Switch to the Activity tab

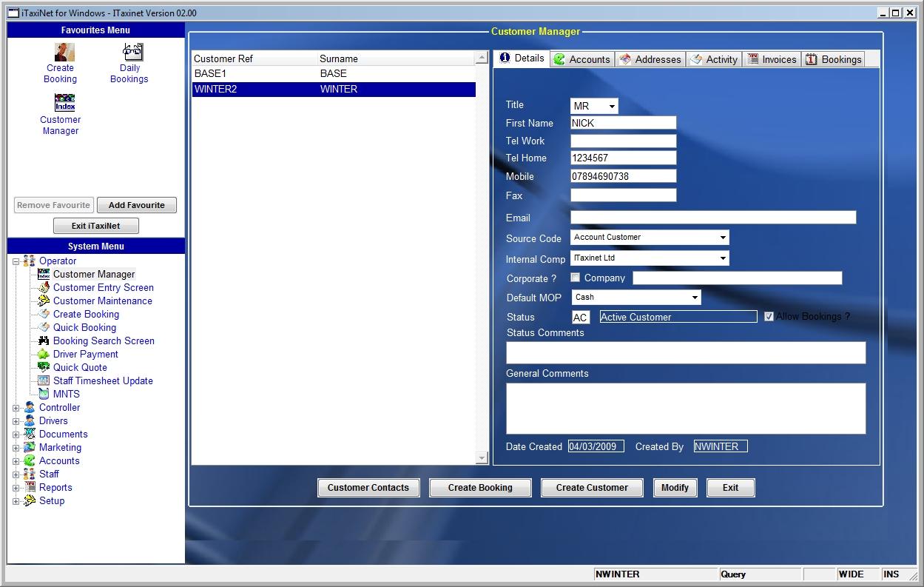[715, 59]
